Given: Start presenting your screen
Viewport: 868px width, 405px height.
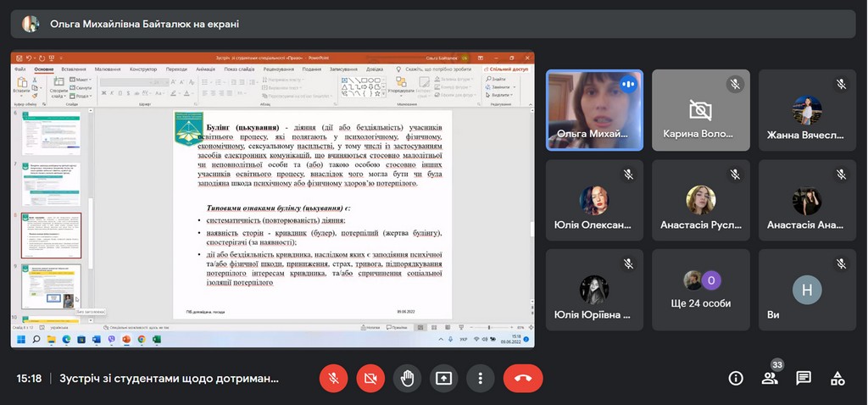Looking at the screenshot, I should point(443,378).
